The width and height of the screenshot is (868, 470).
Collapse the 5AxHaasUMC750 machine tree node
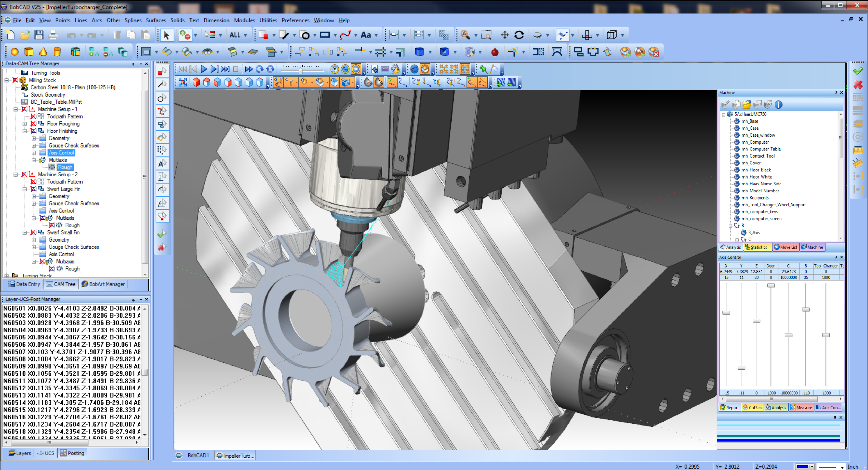coord(724,114)
